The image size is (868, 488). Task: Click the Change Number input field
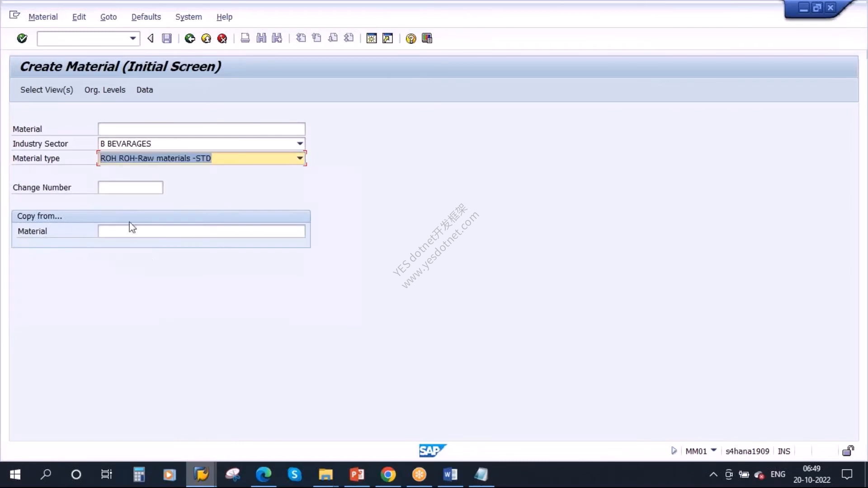tap(131, 188)
